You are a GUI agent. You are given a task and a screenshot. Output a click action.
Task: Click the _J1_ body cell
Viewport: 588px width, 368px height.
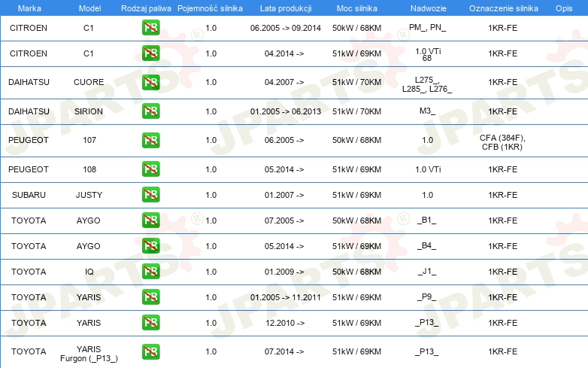coord(427,271)
